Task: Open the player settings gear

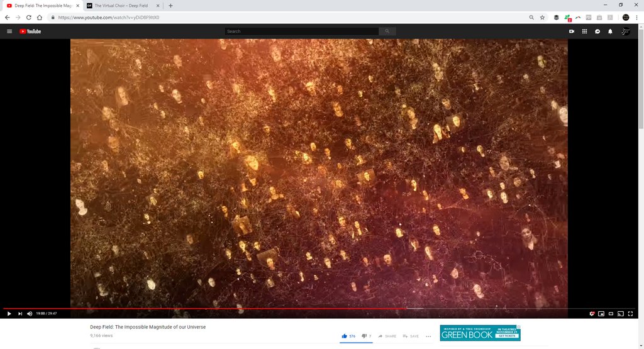Action: tap(592, 314)
